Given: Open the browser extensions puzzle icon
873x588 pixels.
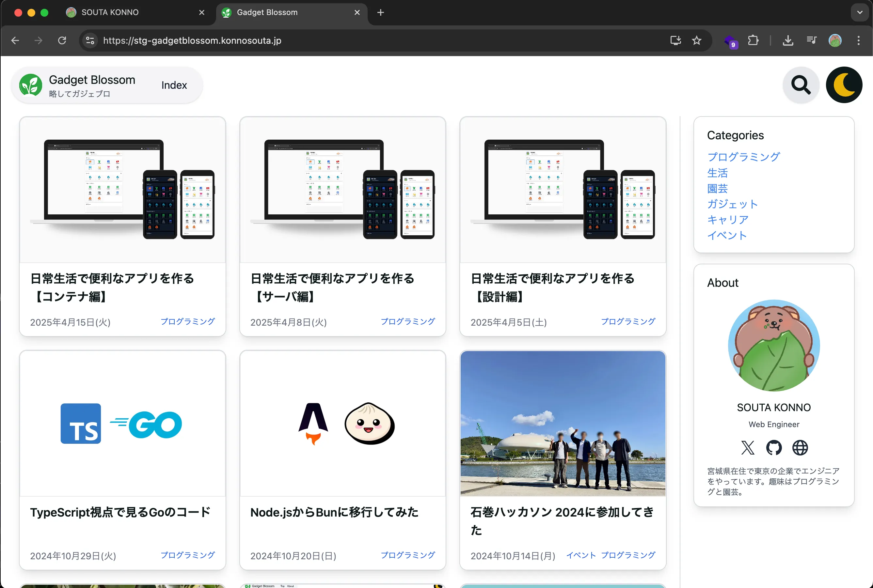Looking at the screenshot, I should (753, 40).
